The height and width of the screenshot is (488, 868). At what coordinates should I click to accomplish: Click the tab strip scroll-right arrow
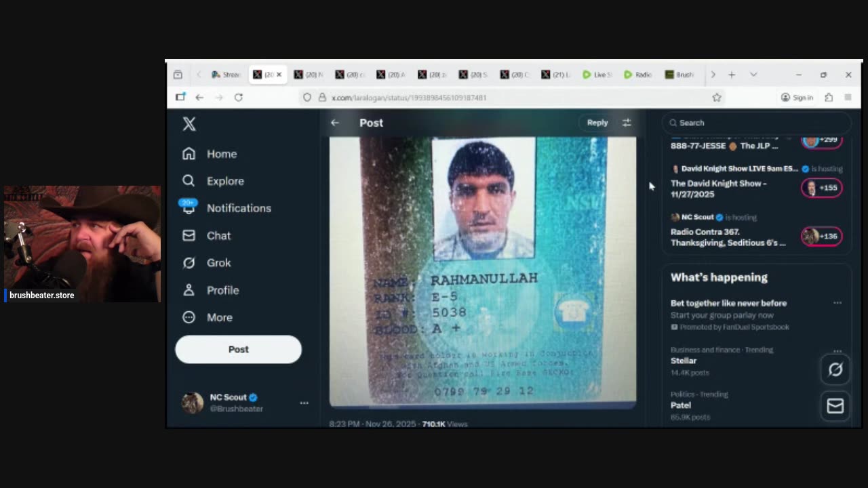pos(713,75)
